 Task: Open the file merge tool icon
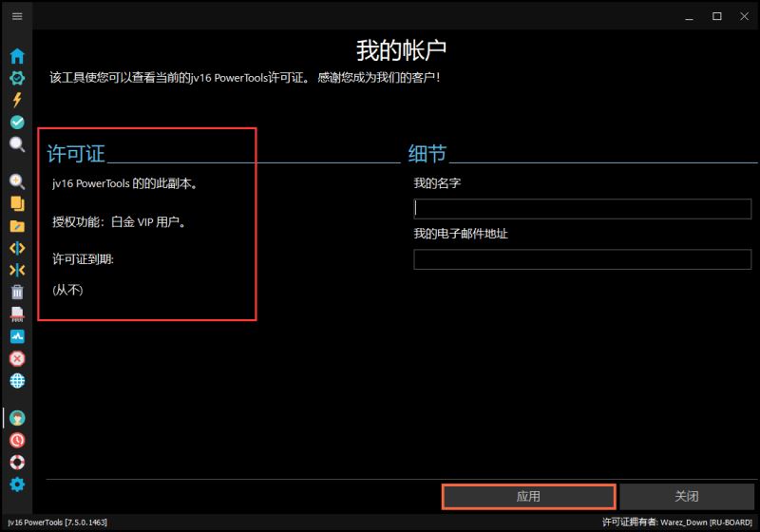tap(17, 270)
